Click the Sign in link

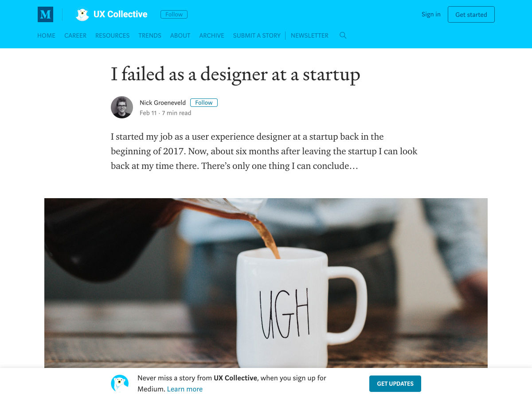tap(431, 14)
